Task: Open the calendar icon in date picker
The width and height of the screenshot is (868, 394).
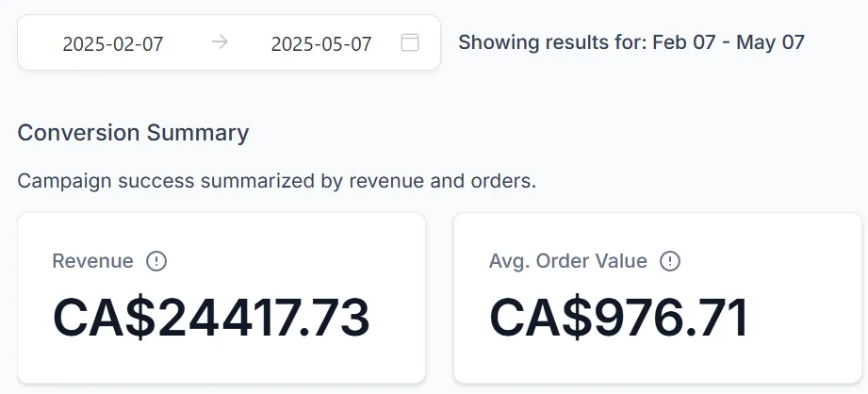Action: click(x=410, y=42)
